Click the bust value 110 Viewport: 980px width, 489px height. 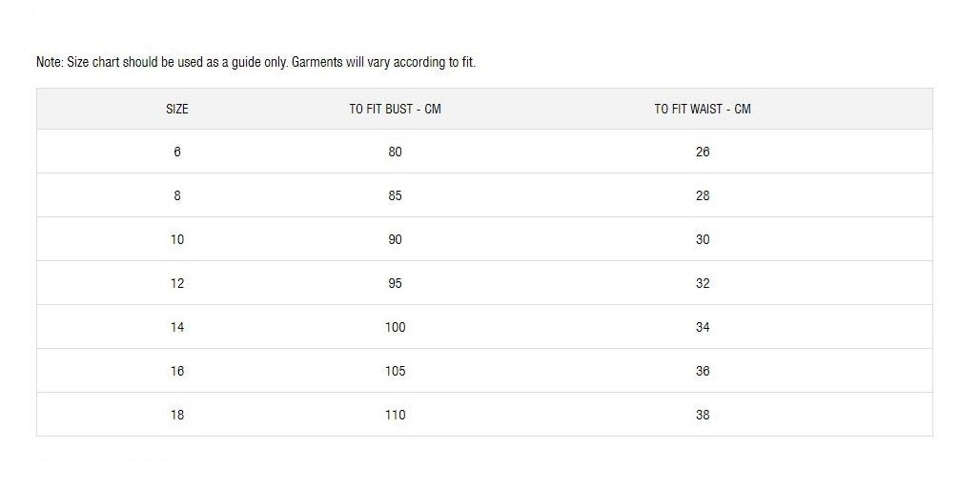395,415
